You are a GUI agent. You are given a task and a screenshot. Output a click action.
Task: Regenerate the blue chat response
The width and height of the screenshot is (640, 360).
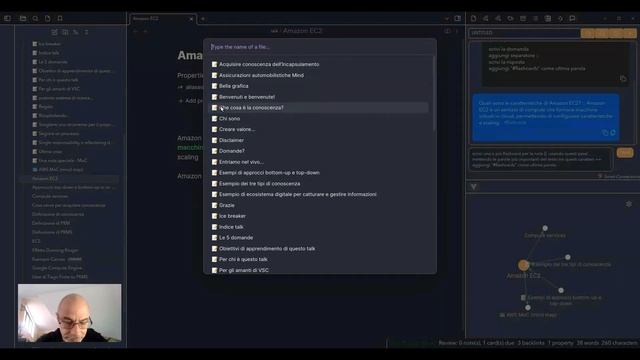(x=613, y=133)
